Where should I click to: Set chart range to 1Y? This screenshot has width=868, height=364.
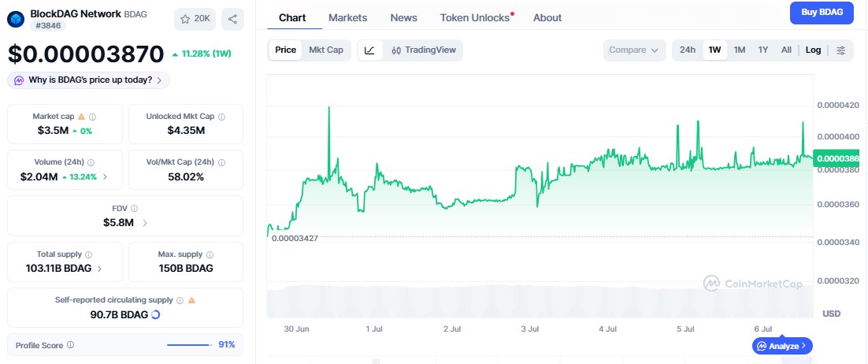pos(762,50)
